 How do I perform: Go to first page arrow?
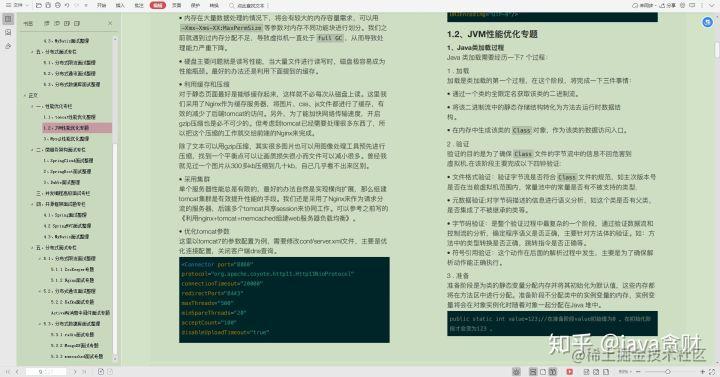coord(8,371)
